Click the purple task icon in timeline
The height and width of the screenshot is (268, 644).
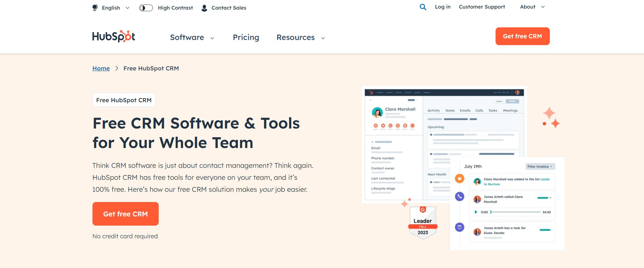tap(460, 227)
